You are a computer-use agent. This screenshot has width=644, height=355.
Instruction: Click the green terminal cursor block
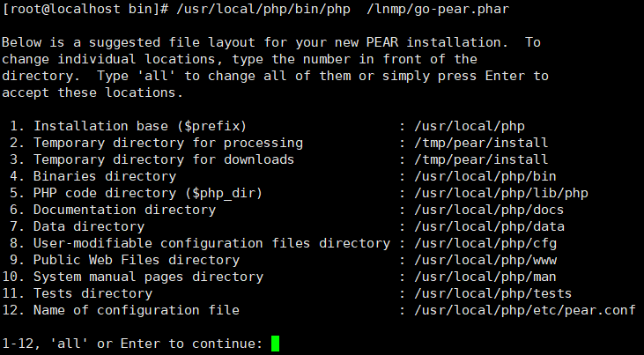(x=275, y=344)
